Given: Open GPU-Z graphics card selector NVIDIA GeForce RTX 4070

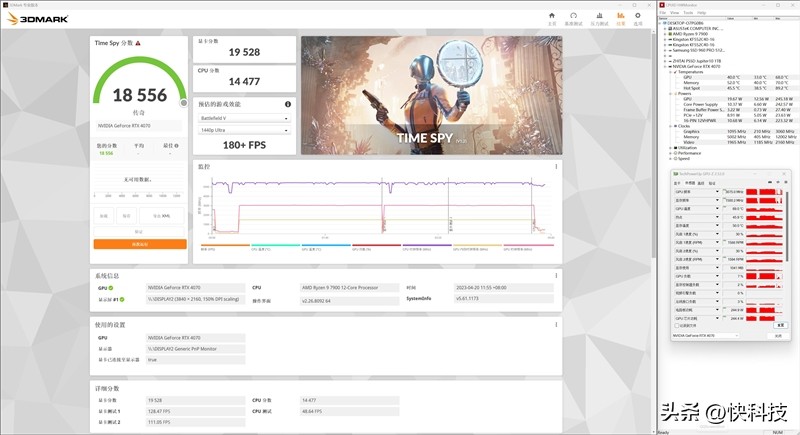Looking at the screenshot, I should tap(705, 336).
